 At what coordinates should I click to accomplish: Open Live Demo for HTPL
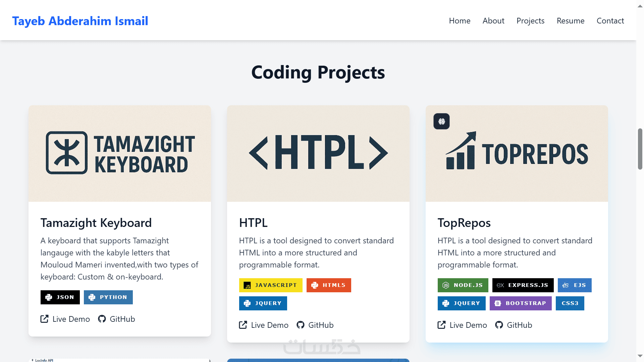click(264, 325)
